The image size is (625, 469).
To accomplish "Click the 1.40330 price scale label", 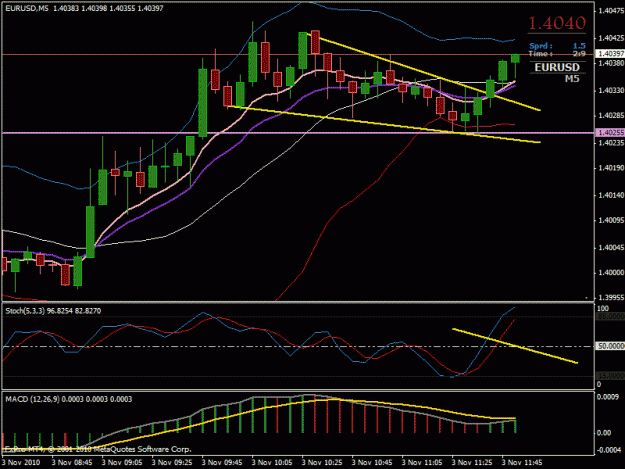I will pyautogui.click(x=610, y=91).
